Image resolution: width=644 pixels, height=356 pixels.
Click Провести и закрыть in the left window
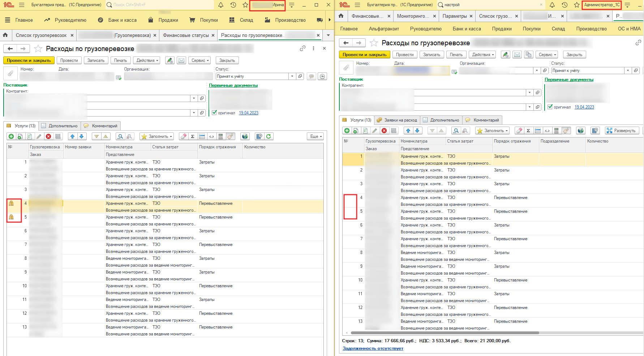(x=29, y=60)
